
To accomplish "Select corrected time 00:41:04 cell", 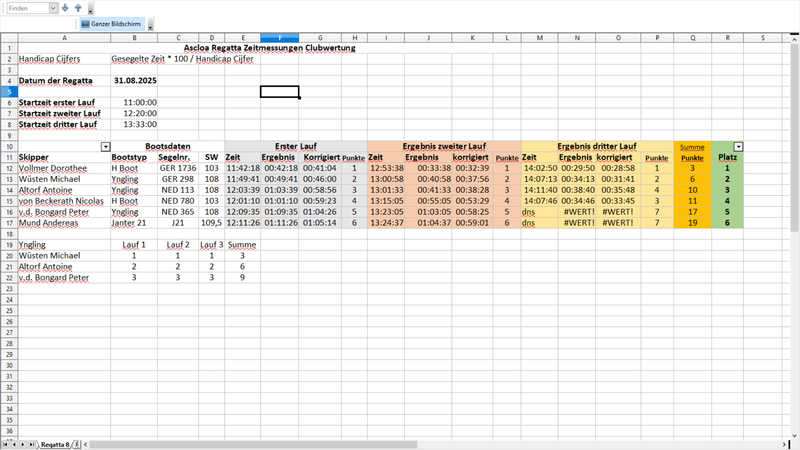I will coord(320,168).
